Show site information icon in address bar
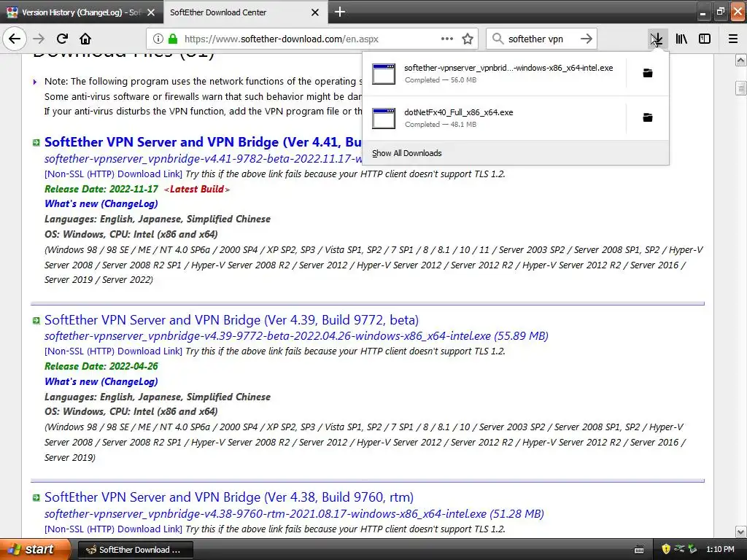Image resolution: width=747 pixels, height=560 pixels. coord(158,39)
